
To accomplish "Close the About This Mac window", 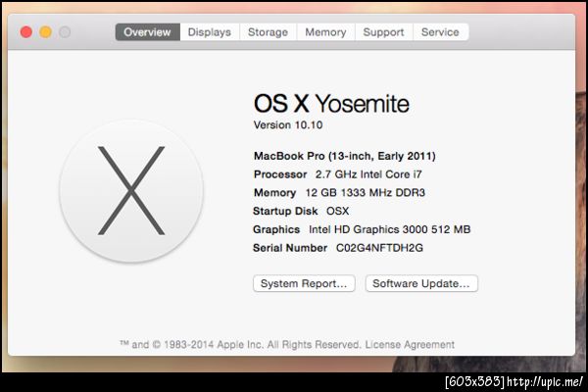I will [x=26, y=32].
